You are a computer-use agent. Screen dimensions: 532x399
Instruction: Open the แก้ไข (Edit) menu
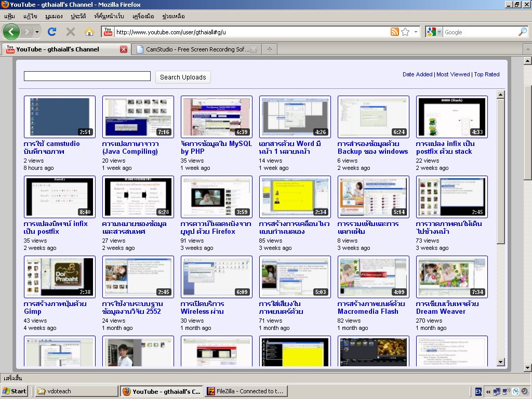tap(30, 16)
